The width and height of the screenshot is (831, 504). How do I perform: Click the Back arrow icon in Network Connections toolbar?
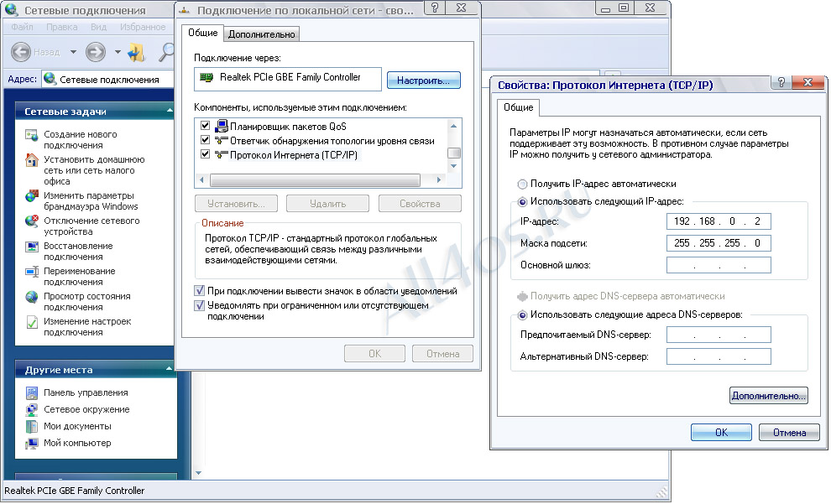click(x=21, y=52)
